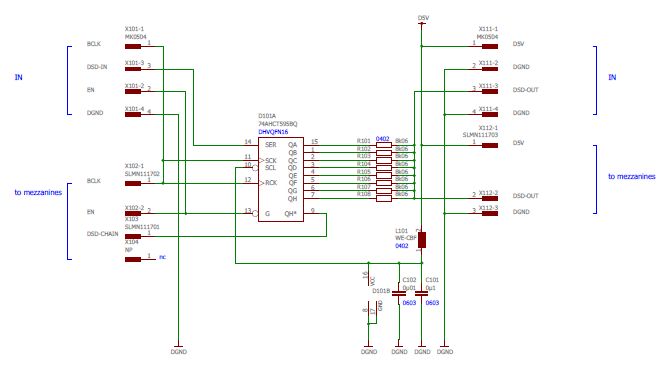The height and width of the screenshot is (370, 669).
Task: Click the X111-3 connector pad
Action: click(x=490, y=91)
